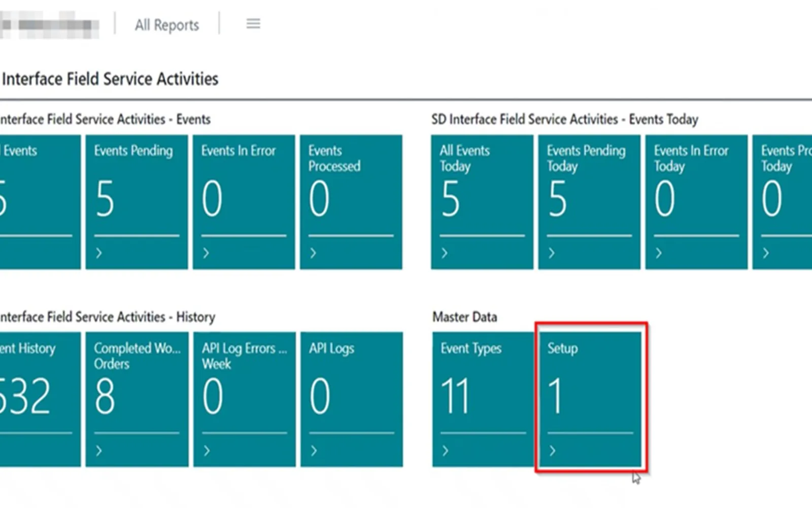Click the chevron on Events Pending Today tile

[552, 253]
